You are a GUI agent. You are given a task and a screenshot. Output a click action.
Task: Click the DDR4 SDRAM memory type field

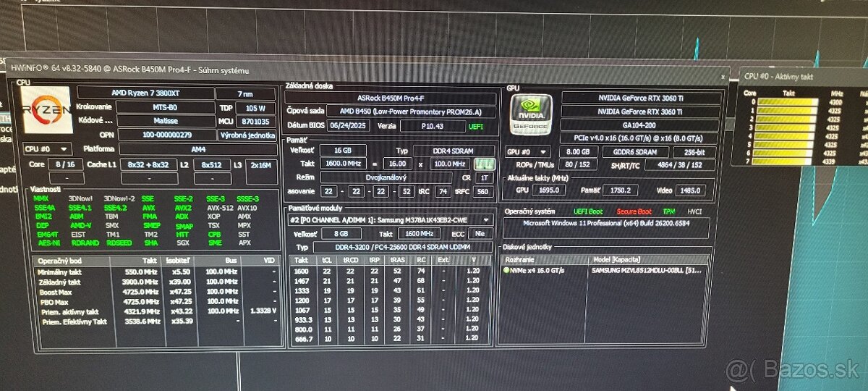[453, 151]
